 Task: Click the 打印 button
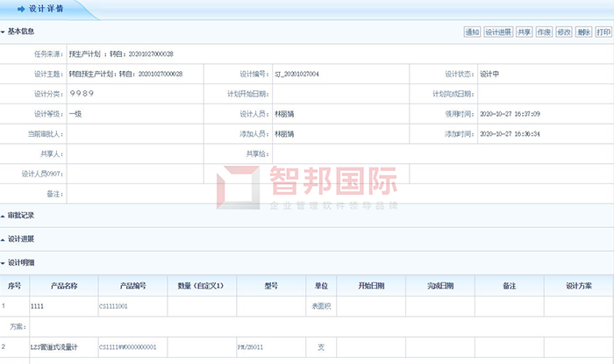pyautogui.click(x=603, y=32)
